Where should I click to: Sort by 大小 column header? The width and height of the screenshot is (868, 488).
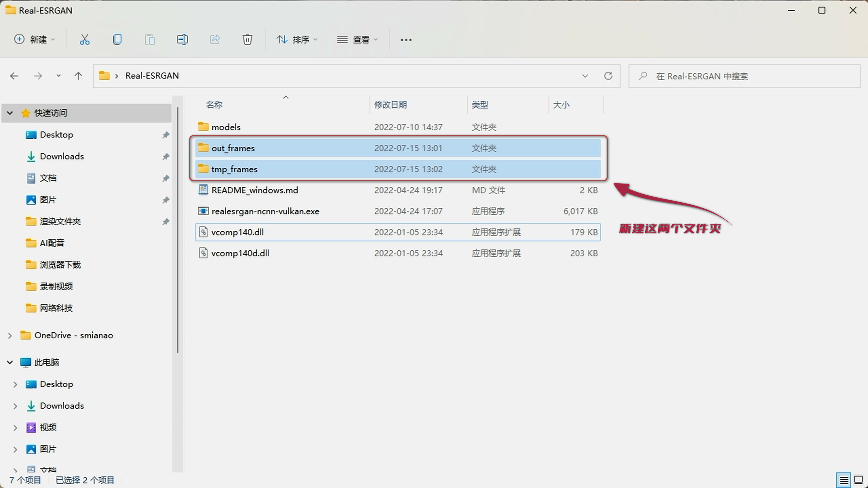point(561,105)
